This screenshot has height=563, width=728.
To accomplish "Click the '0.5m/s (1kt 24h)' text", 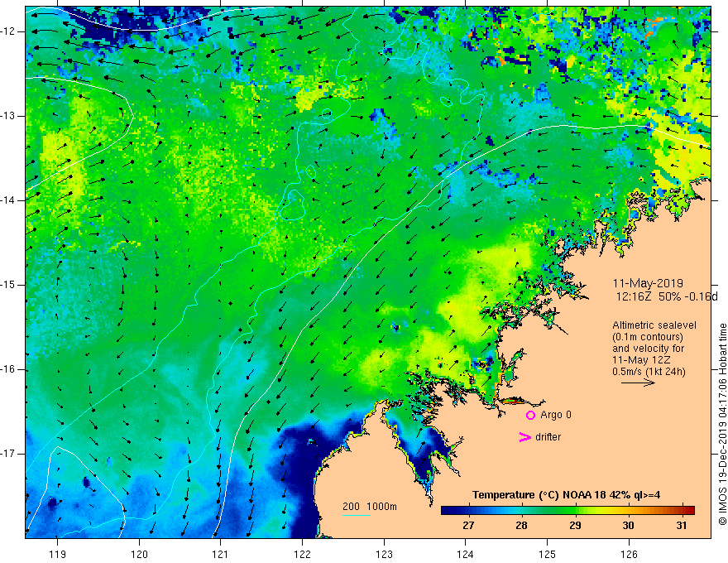I will pyautogui.click(x=649, y=372).
